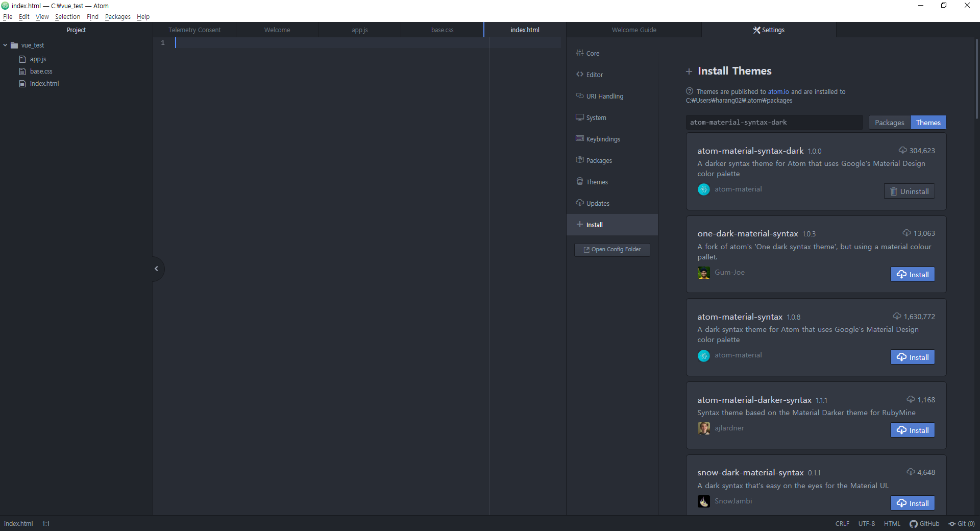Viewport: 980px width, 531px height.
Task: Click the HTML grammar selector
Action: (892, 524)
